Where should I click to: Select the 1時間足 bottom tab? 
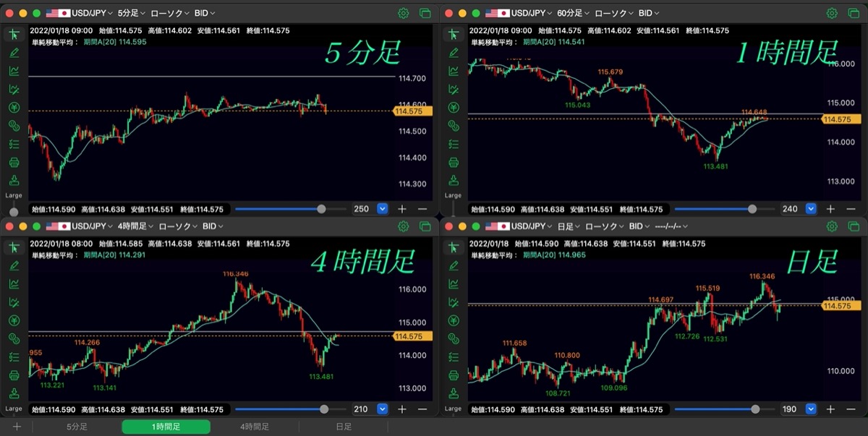pyautogui.click(x=166, y=427)
